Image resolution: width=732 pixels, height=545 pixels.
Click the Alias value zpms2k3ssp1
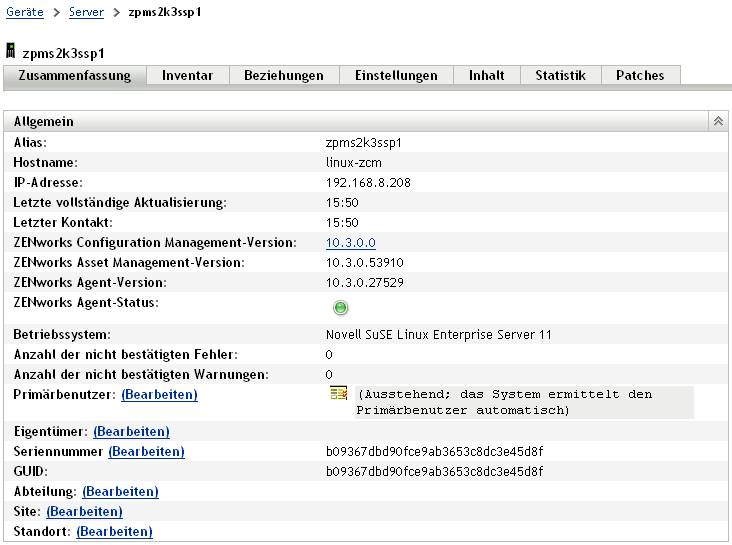coord(364,143)
